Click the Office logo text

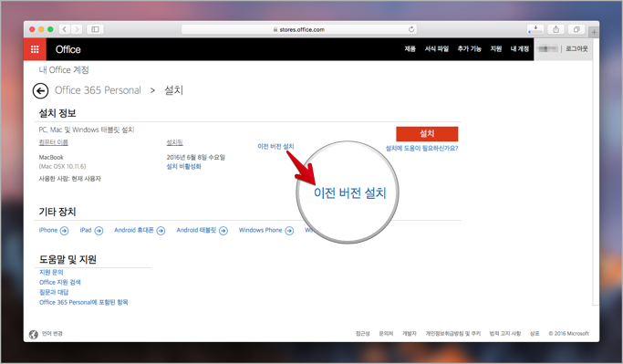coord(67,49)
